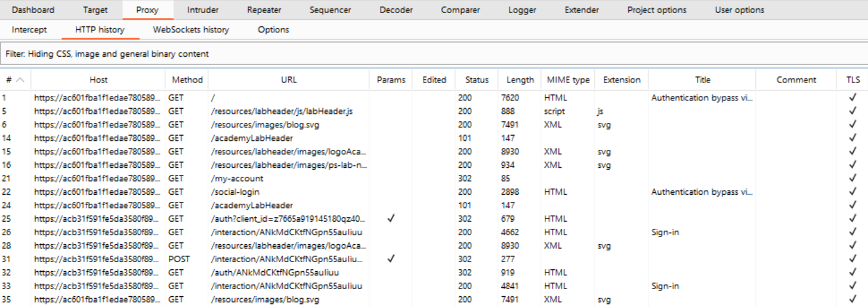868x307 pixels.
Task: Sort table by Method column
Action: click(187, 79)
